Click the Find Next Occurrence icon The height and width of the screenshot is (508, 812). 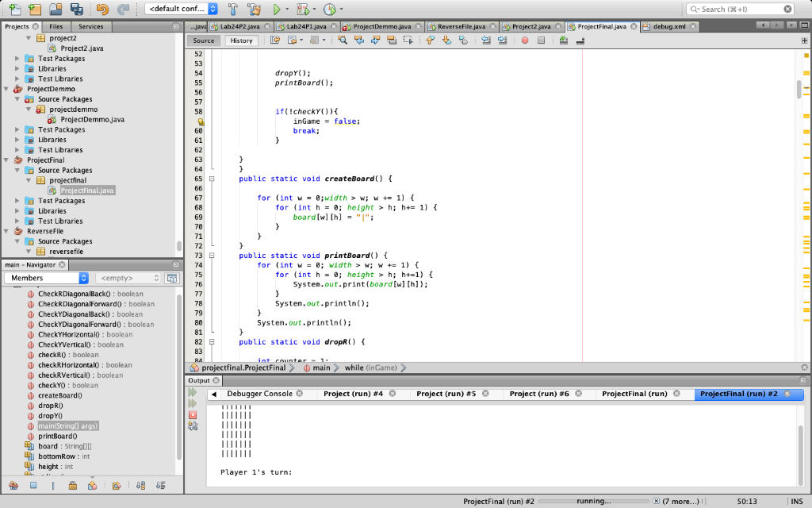tap(375, 40)
